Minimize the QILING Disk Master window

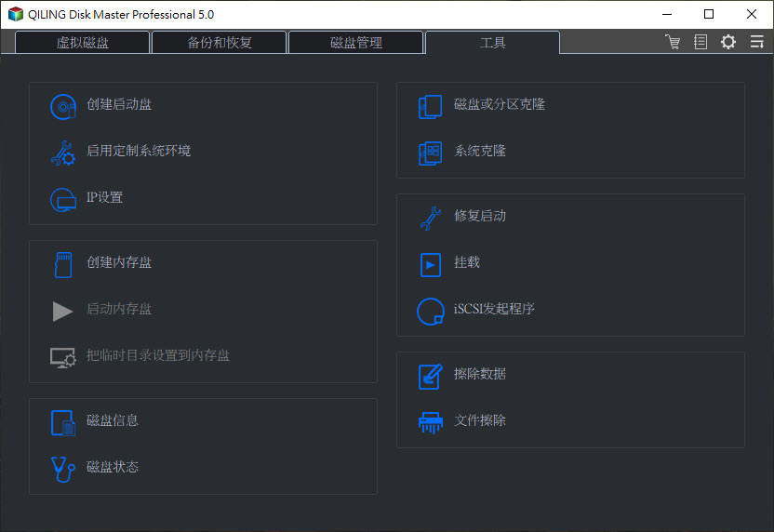click(x=667, y=14)
